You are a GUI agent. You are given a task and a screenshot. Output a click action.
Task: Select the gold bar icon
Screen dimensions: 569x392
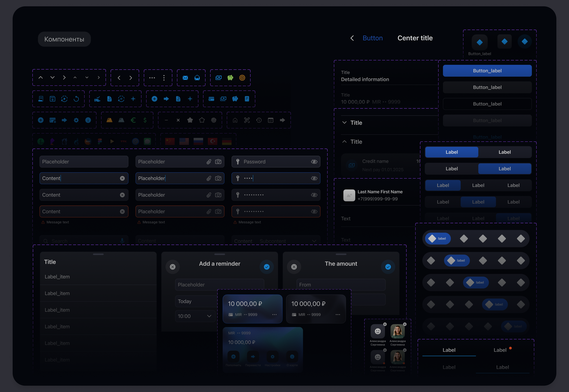[109, 120]
